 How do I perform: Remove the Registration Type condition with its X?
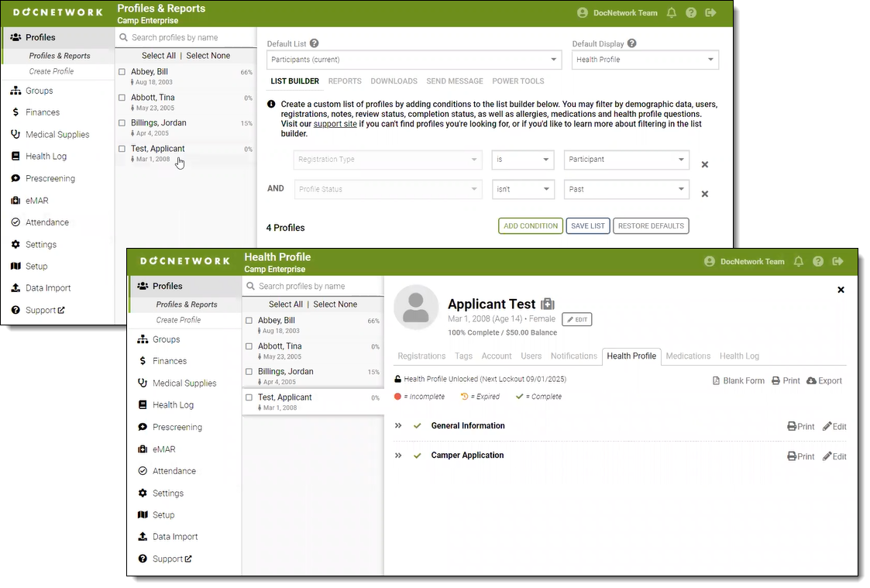pos(704,164)
